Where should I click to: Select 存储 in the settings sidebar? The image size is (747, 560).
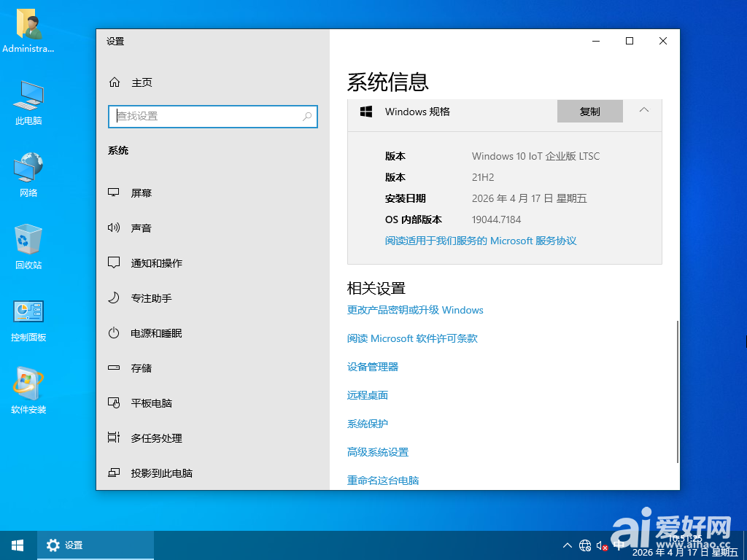[x=212, y=368]
